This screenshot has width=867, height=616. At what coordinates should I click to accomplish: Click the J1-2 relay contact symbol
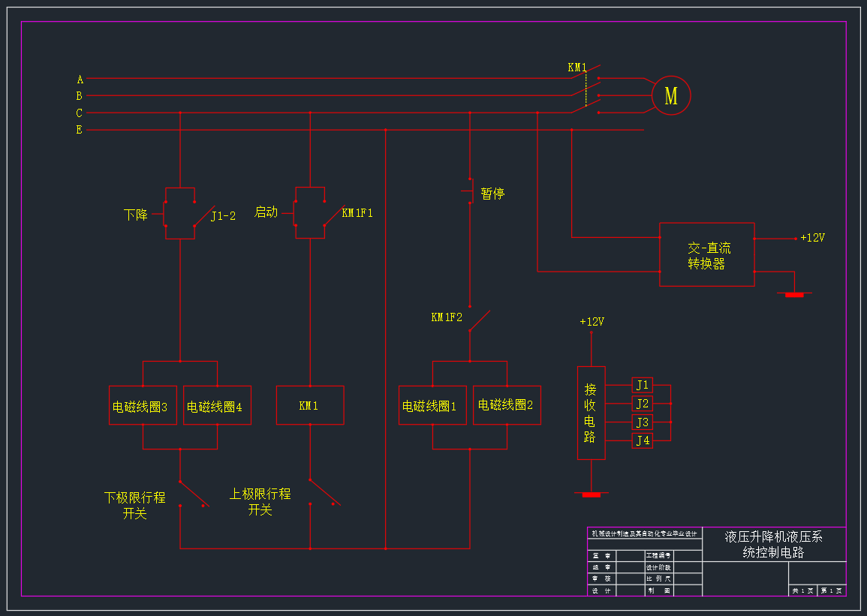203,216
